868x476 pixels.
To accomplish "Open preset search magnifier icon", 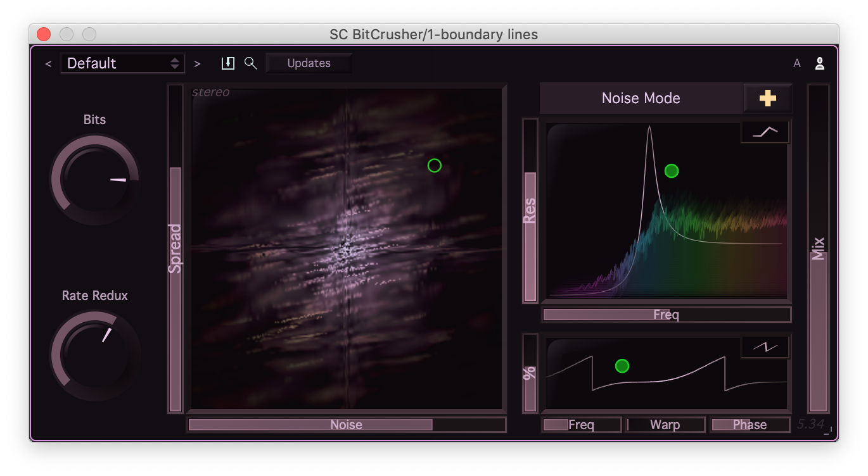I will [251, 63].
